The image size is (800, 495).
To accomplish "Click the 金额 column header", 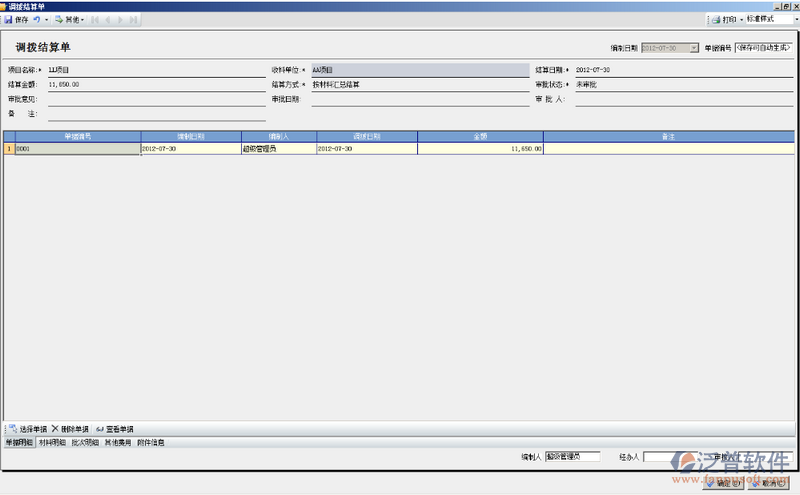I will [480, 135].
